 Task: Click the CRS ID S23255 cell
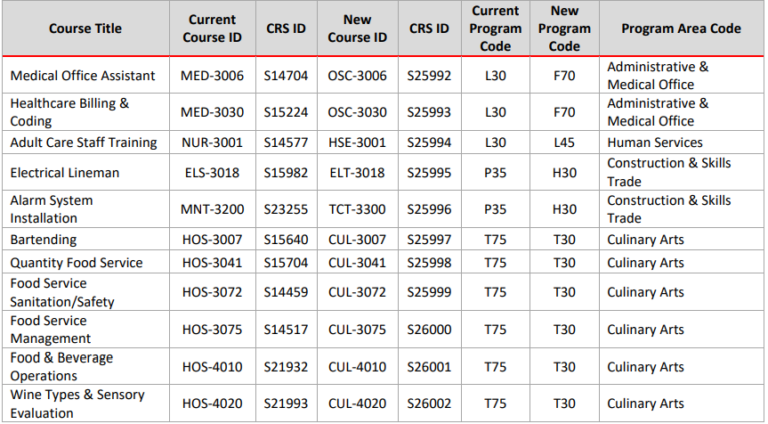[286, 209]
